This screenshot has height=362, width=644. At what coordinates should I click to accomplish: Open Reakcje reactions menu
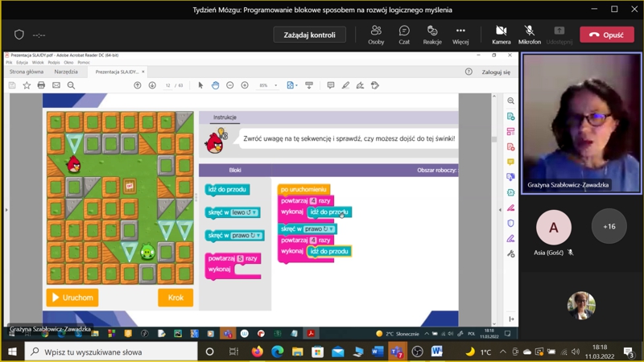pyautogui.click(x=432, y=35)
